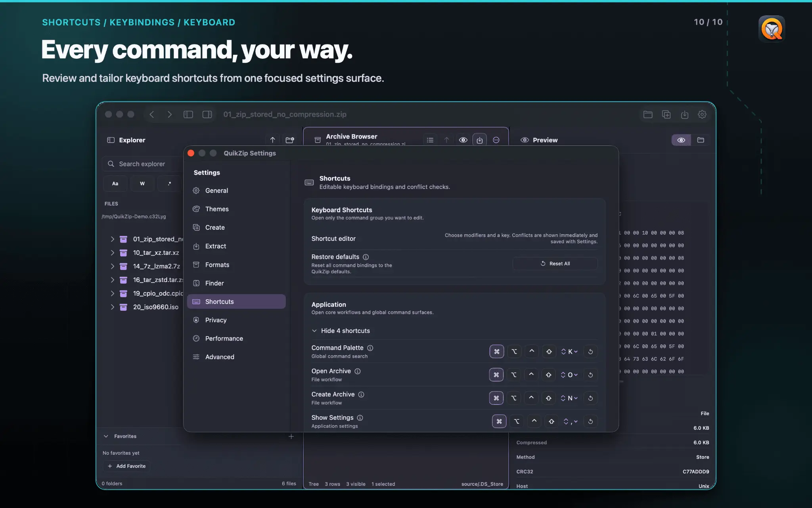Click info icon next to Restore defaults
Screen dimensions: 812x508
366,257
